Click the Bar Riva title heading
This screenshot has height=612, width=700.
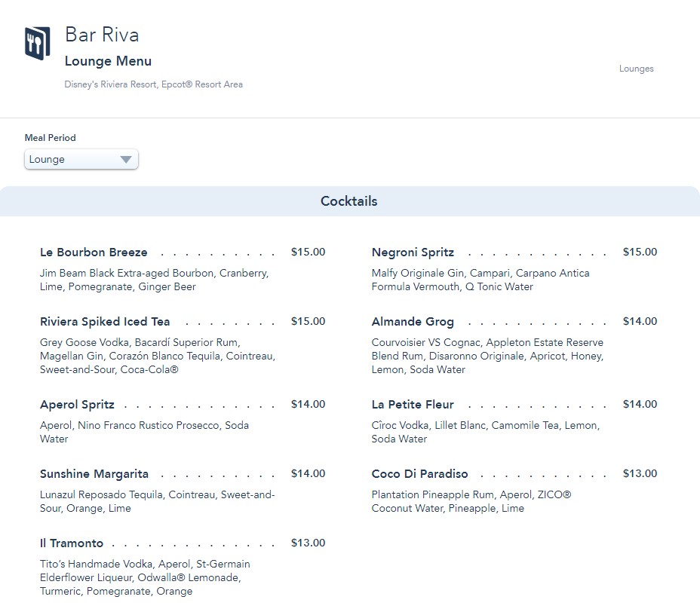click(102, 35)
